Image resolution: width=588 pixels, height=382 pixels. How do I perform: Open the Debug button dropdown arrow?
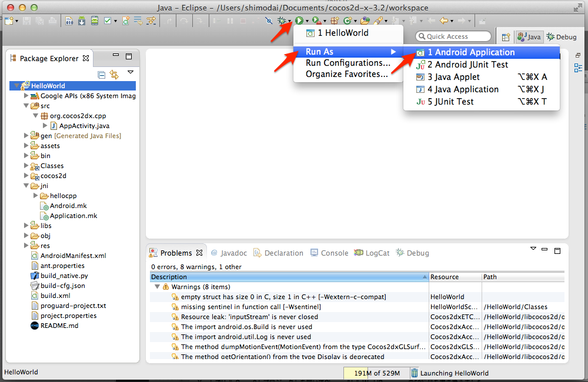[289, 21]
